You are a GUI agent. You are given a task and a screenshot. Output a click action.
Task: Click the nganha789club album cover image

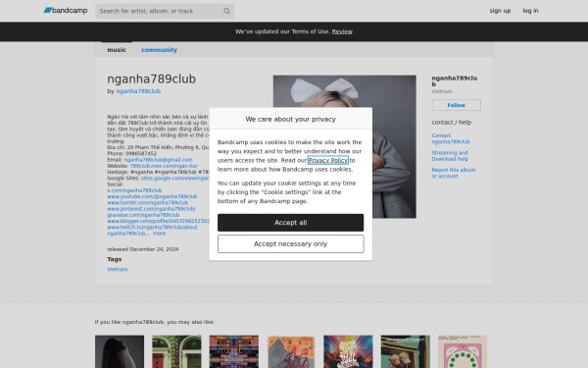coord(344,146)
